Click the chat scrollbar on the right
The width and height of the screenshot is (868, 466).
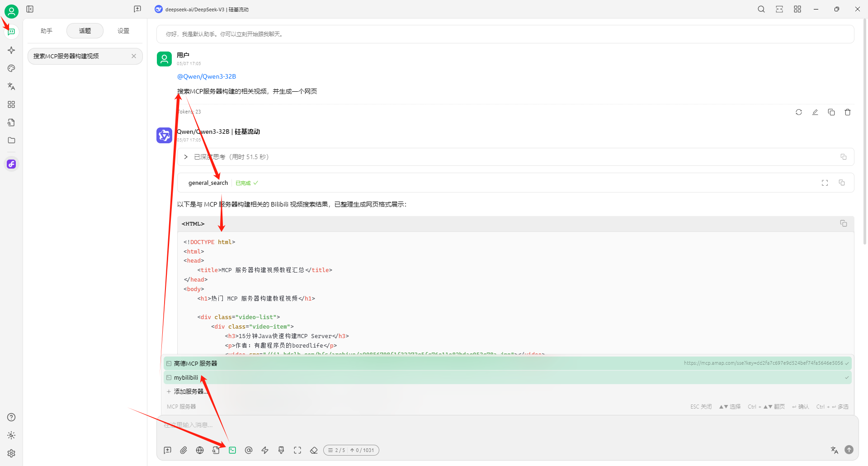(865, 131)
